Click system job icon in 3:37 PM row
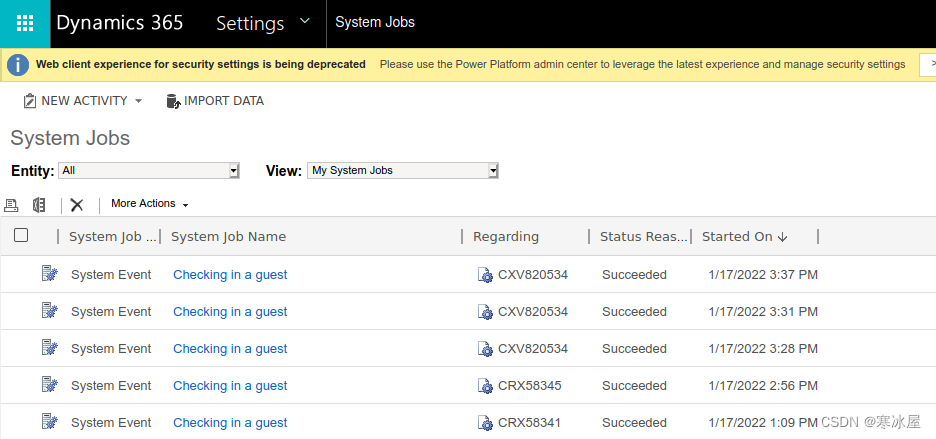 [50, 274]
